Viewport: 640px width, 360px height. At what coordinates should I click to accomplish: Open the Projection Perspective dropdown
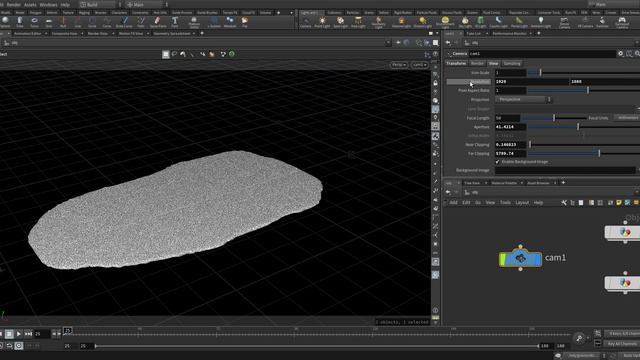click(524, 99)
